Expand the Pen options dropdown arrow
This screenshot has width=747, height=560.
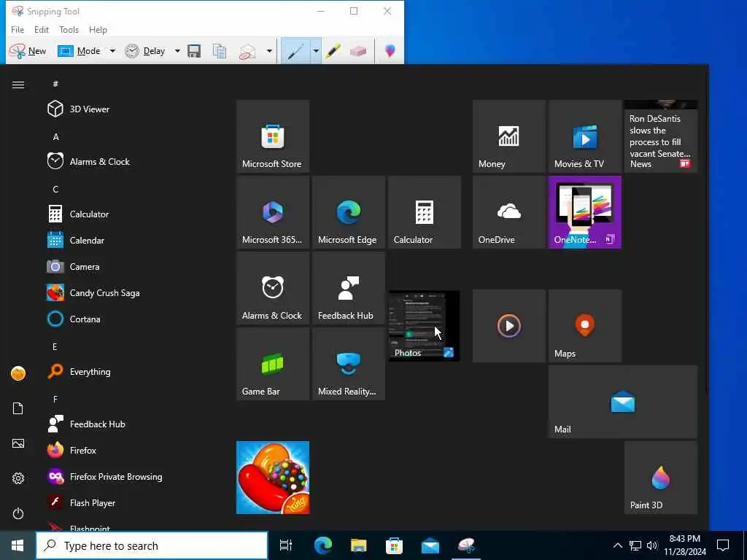pyautogui.click(x=315, y=51)
